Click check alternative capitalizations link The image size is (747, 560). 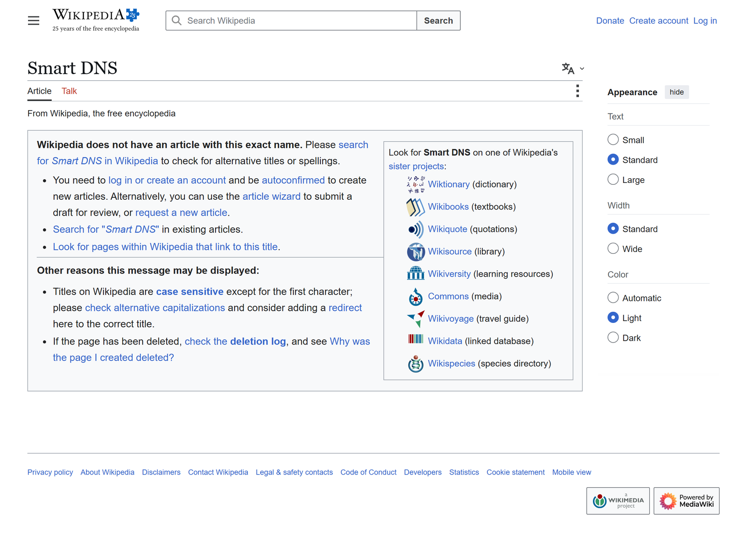point(155,308)
